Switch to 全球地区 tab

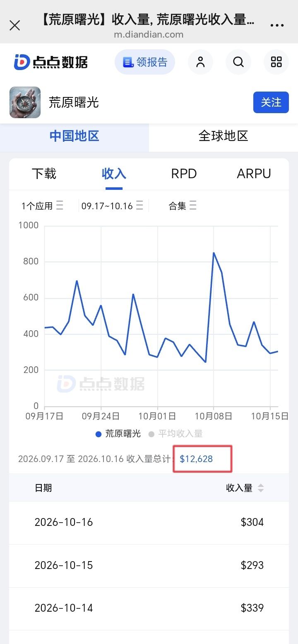coord(223,136)
